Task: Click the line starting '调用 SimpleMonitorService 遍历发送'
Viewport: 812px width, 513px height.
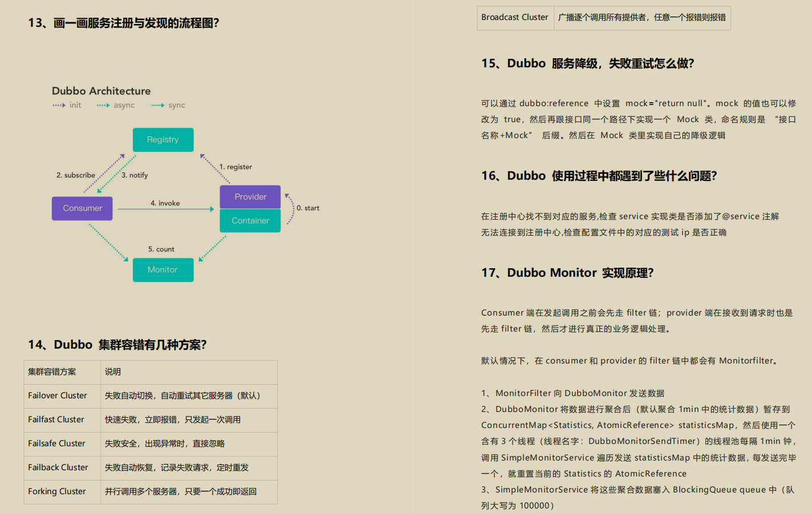Action: (639, 458)
